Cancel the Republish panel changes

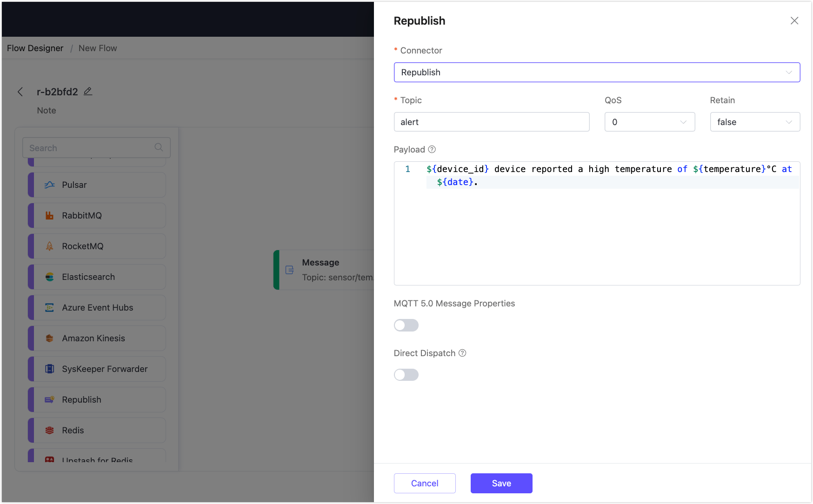425,483
